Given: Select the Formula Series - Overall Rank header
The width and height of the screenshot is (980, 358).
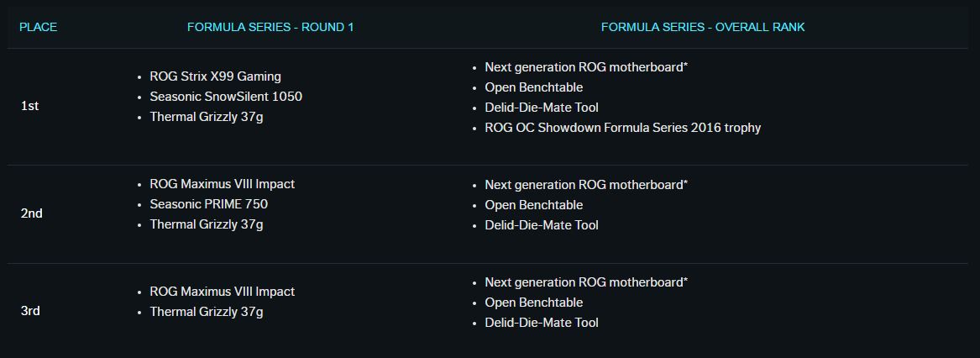Looking at the screenshot, I should point(703,27).
